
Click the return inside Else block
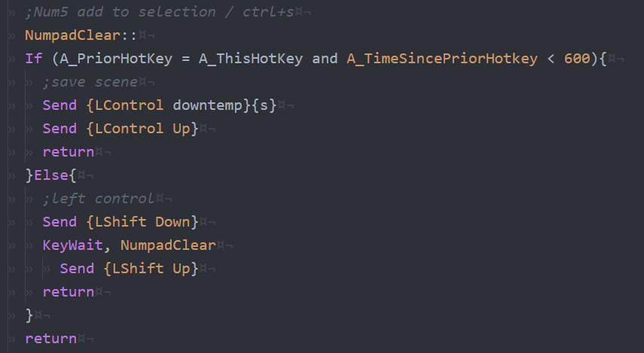[x=69, y=292]
